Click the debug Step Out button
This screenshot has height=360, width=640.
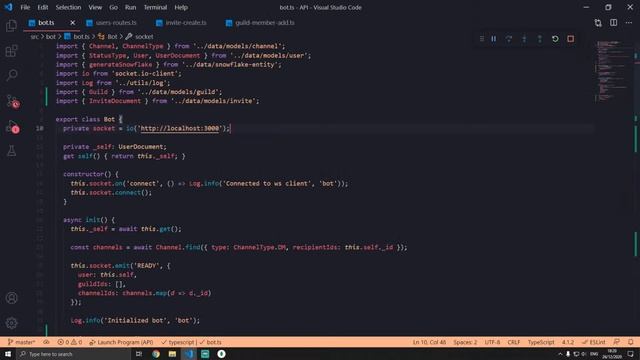(x=540, y=39)
